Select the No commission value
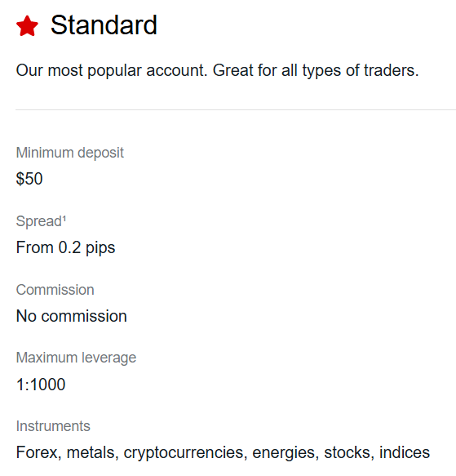 click(71, 316)
